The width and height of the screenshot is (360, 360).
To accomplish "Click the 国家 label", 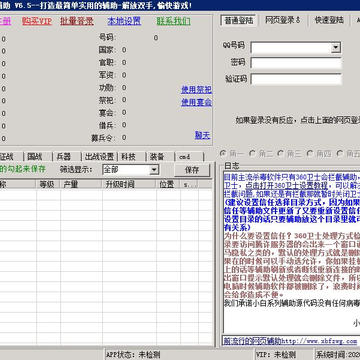I will click(x=107, y=50).
